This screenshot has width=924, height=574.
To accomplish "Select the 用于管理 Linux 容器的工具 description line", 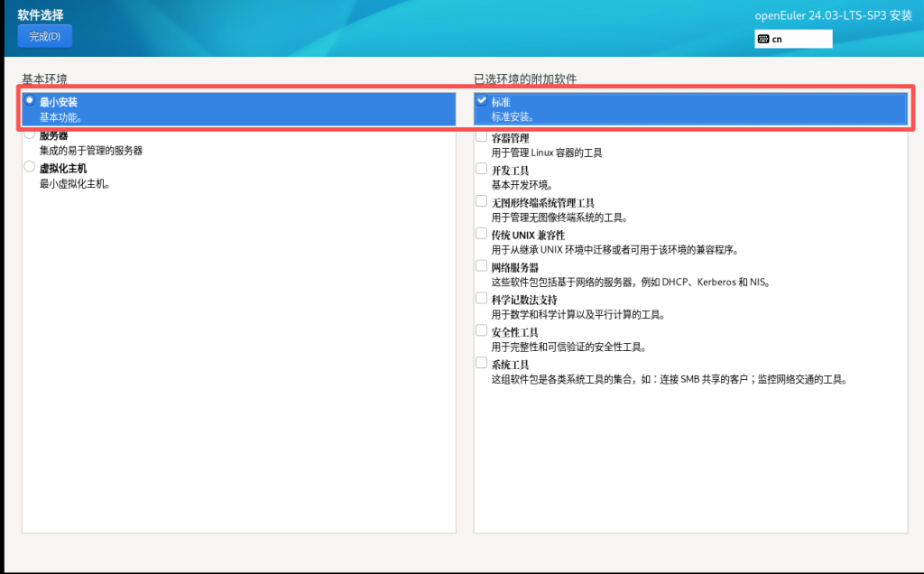I will tap(547, 153).
